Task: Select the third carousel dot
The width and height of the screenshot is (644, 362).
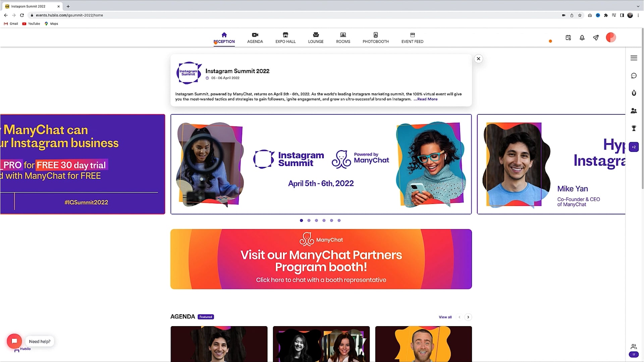Action: pyautogui.click(x=316, y=220)
